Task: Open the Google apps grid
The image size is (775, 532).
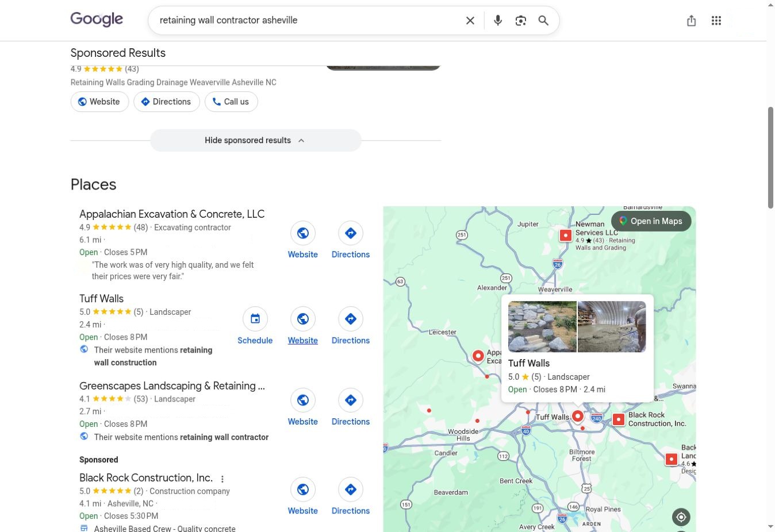Action: [x=716, y=21]
